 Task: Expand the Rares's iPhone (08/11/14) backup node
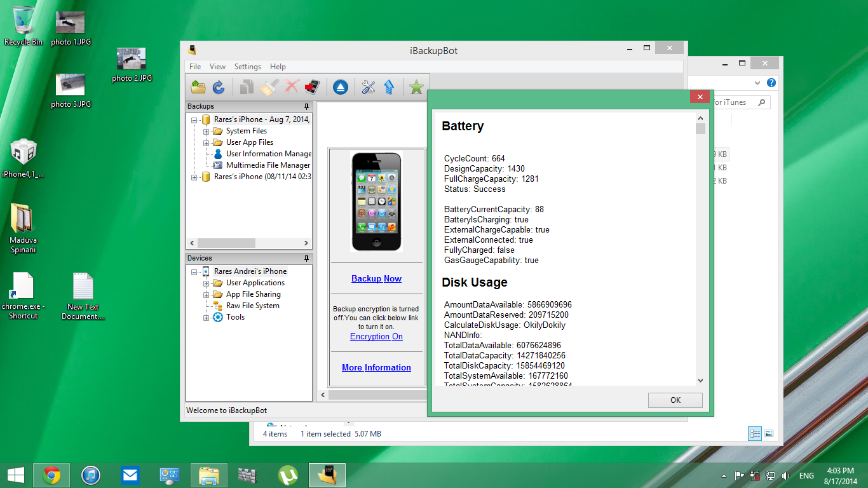(x=194, y=177)
